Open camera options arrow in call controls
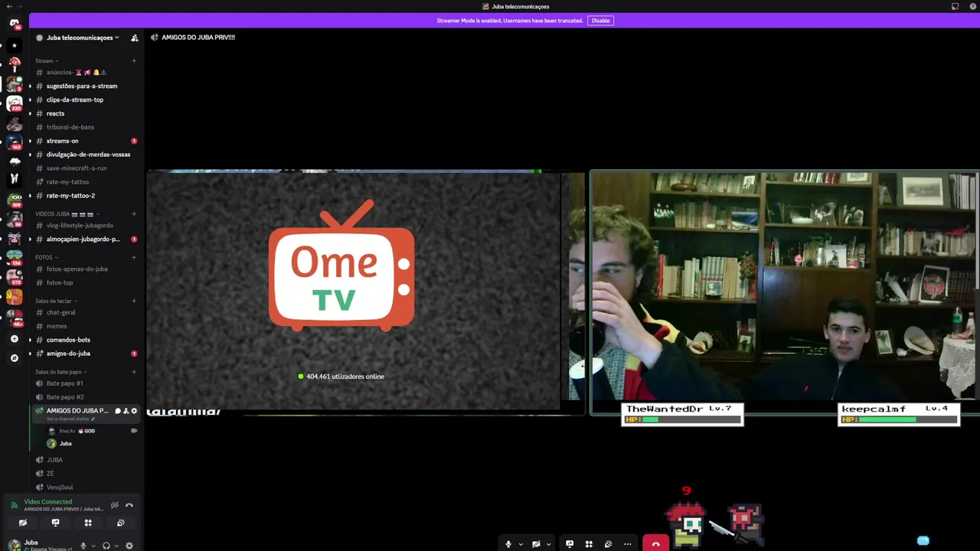980x551 pixels. click(548, 545)
